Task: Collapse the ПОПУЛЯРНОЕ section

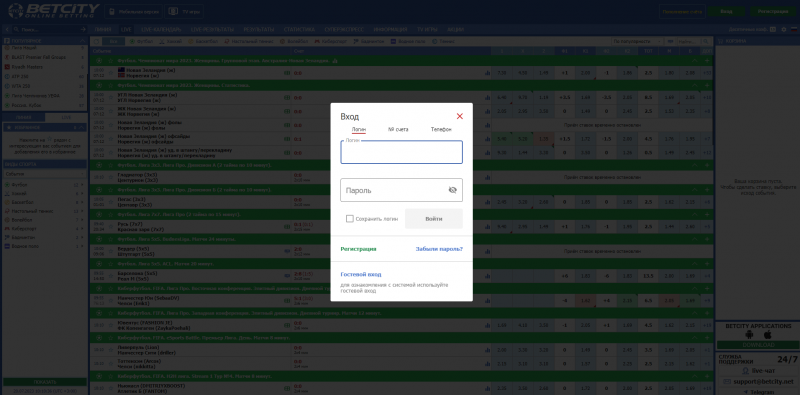Action: click(x=82, y=41)
